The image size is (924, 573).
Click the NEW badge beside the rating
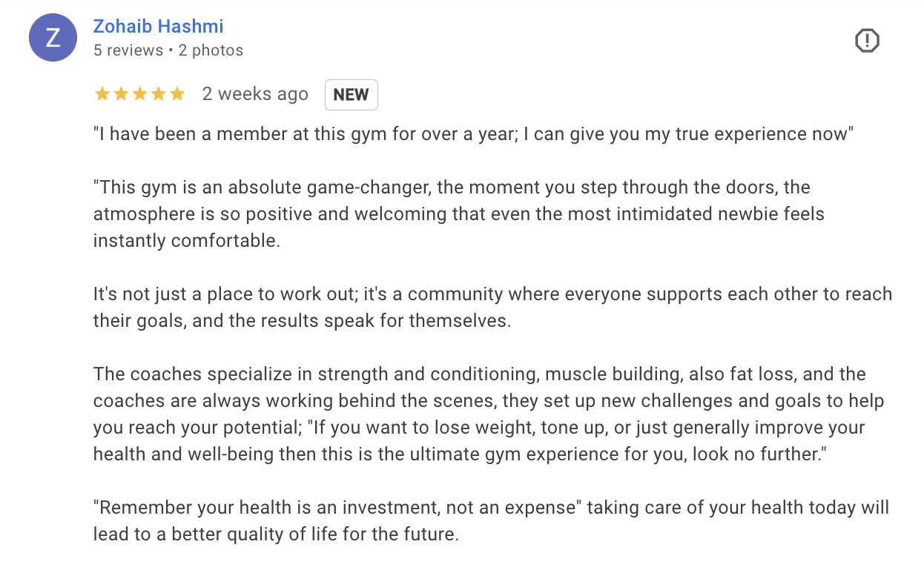[x=351, y=95]
